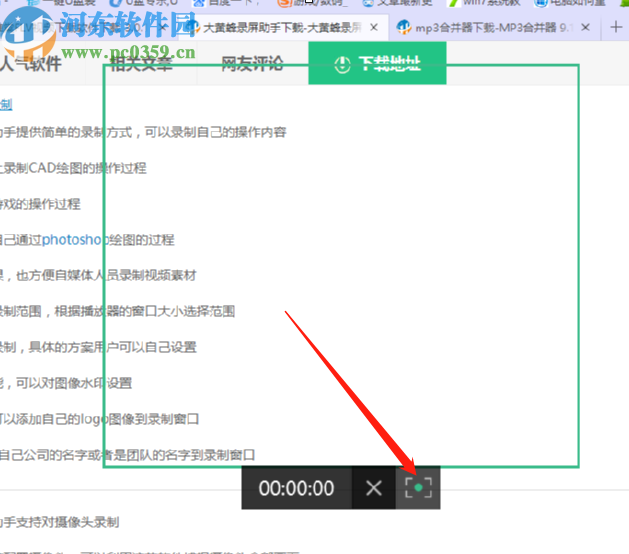Image resolution: width=629 pixels, height=554 pixels.
Task: Click the text 具体的方案用户可以自己设置
Action: point(112,347)
